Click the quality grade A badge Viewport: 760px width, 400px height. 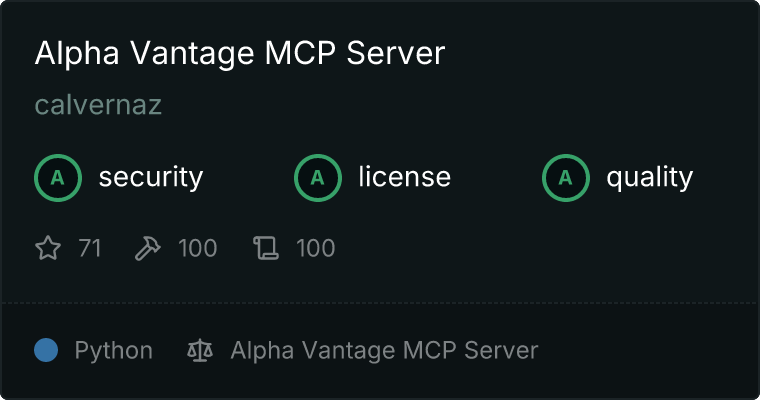[x=566, y=178]
